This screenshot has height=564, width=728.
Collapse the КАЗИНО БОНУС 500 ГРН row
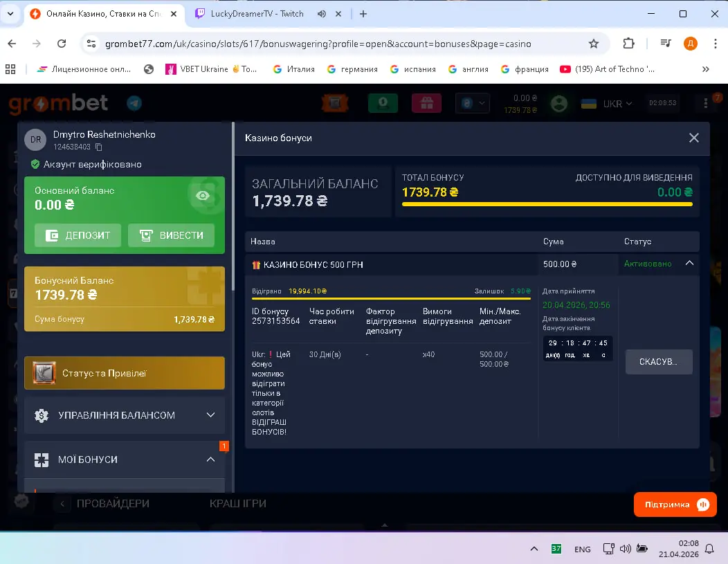pyautogui.click(x=689, y=263)
